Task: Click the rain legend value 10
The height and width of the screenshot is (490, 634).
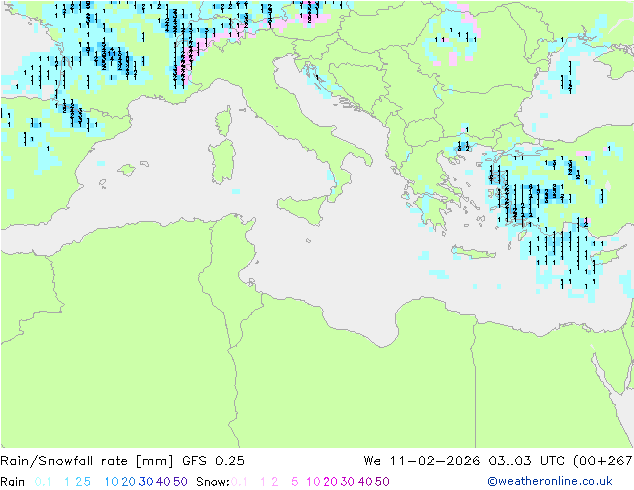Action: pos(111,482)
